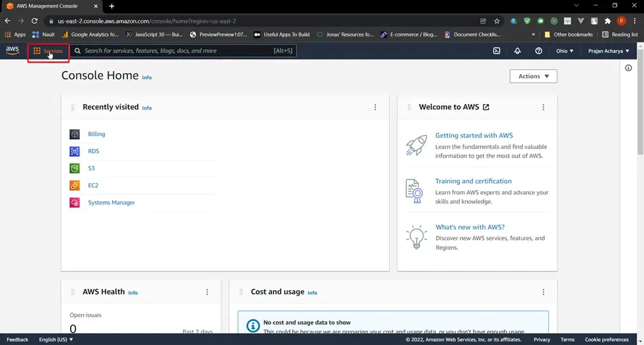Image resolution: width=644 pixels, height=345 pixels.
Task: Open the help question mark icon
Action: 538,51
